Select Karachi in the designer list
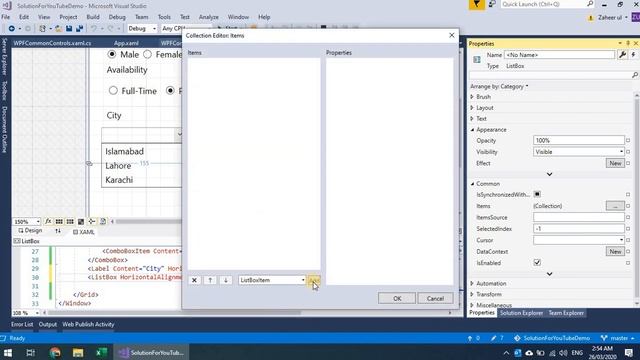640x360 pixels. click(119, 180)
